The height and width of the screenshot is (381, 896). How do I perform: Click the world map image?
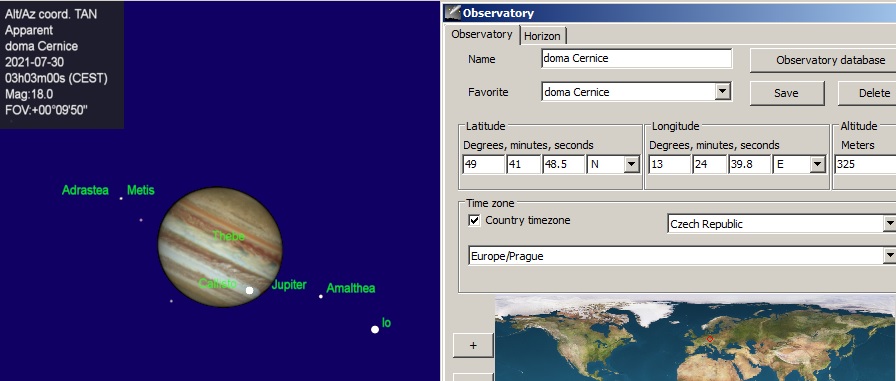695,338
